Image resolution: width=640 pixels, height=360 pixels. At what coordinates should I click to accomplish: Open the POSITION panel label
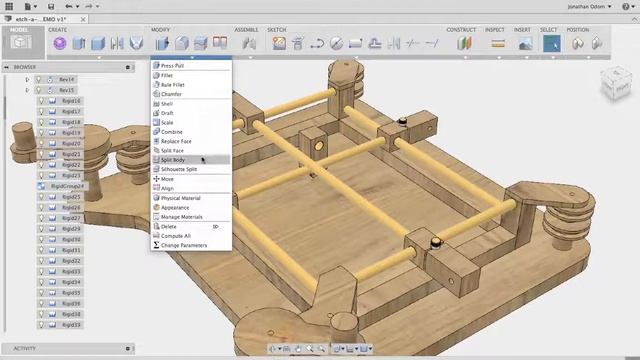[578, 30]
